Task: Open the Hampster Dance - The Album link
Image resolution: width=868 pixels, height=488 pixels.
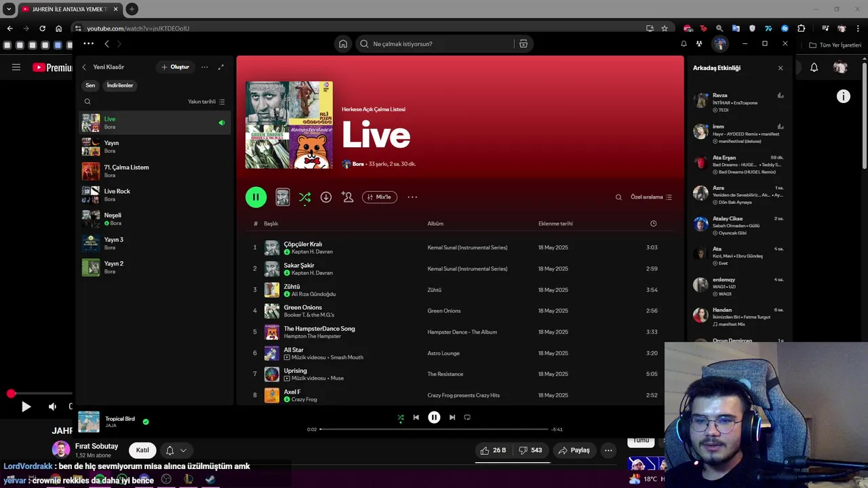Action: (x=462, y=332)
